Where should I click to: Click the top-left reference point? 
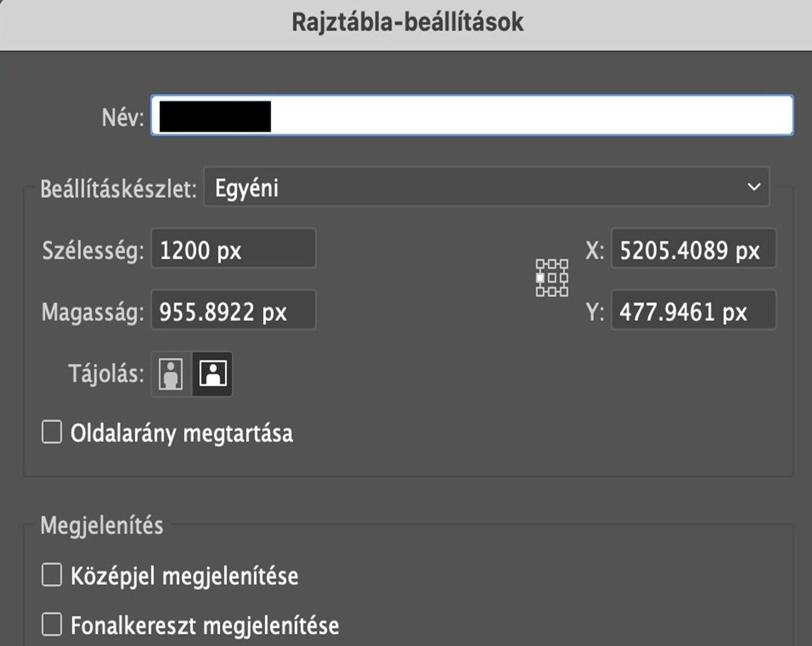pyautogui.click(x=540, y=264)
